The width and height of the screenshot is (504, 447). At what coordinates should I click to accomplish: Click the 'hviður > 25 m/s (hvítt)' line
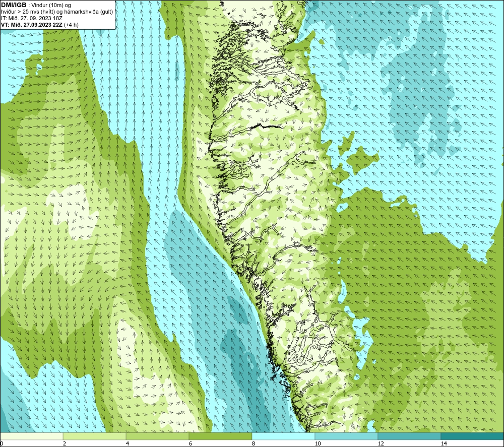(57, 12)
